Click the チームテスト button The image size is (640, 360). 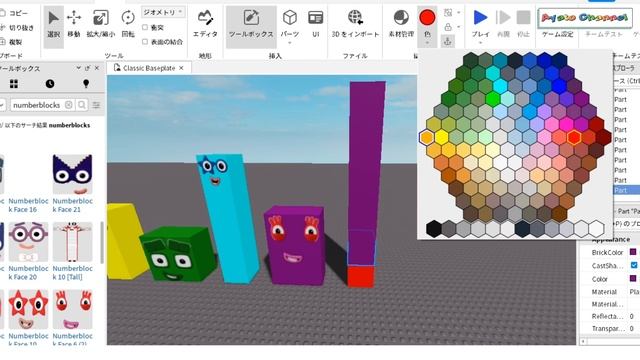(604, 34)
